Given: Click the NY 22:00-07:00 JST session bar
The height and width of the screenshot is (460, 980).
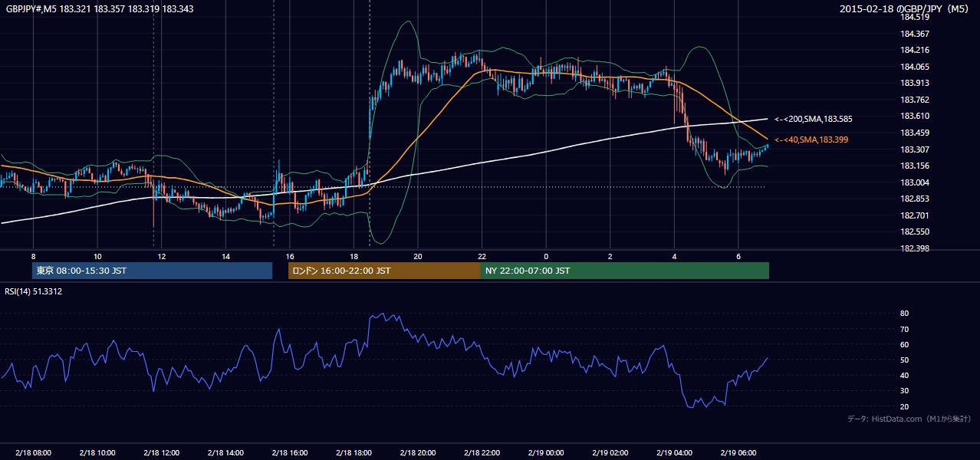Looking at the screenshot, I should pyautogui.click(x=625, y=271).
